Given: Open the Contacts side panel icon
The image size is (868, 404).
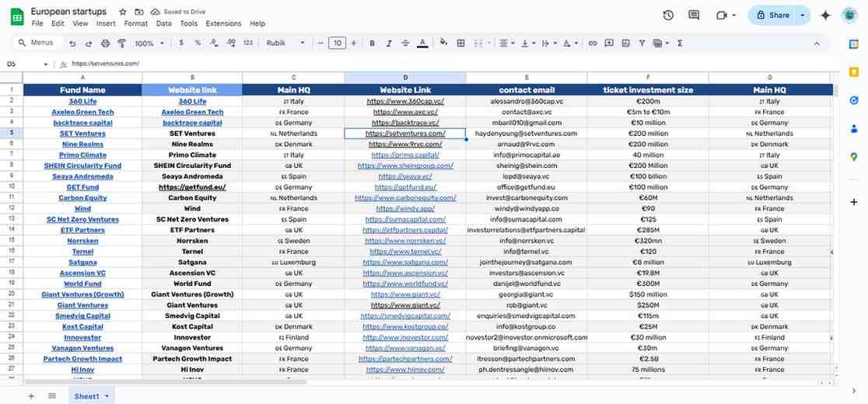Looking at the screenshot, I should tap(853, 129).
